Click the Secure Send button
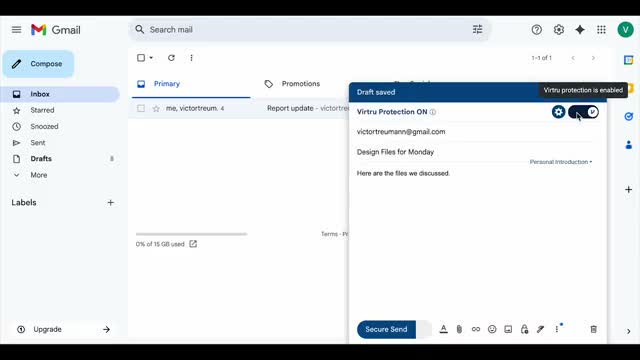 [x=386, y=329]
